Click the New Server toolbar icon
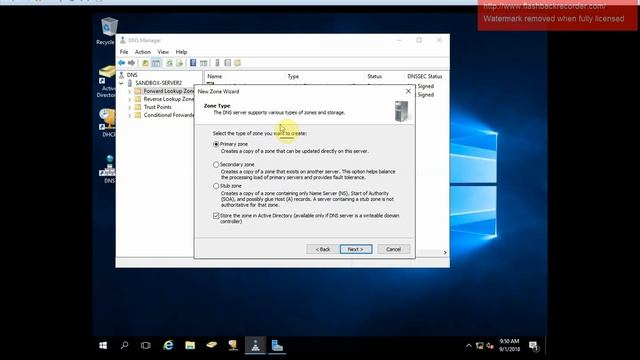 click(218, 63)
